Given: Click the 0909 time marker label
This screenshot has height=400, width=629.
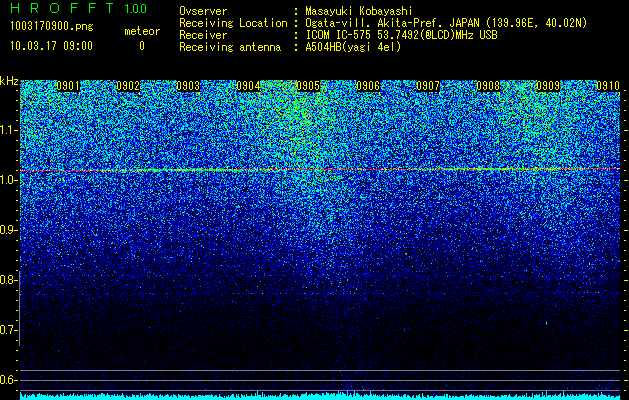Looking at the screenshot, I should point(548,86).
